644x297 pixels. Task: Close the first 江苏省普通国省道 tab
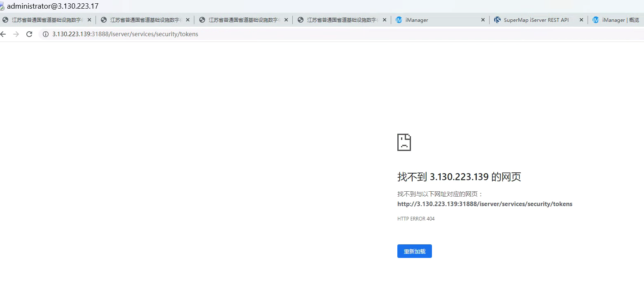89,20
